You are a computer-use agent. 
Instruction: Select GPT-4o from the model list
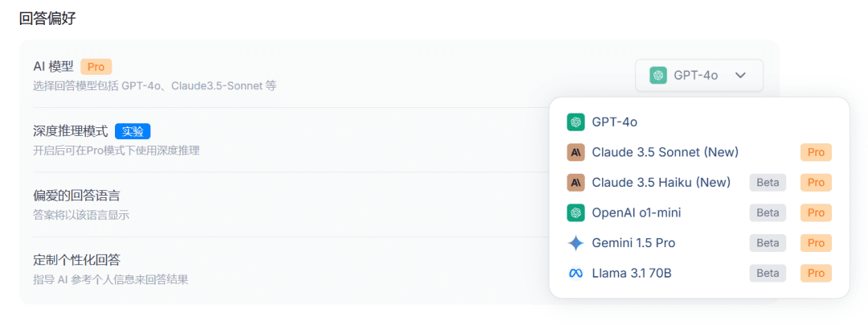[615, 122]
